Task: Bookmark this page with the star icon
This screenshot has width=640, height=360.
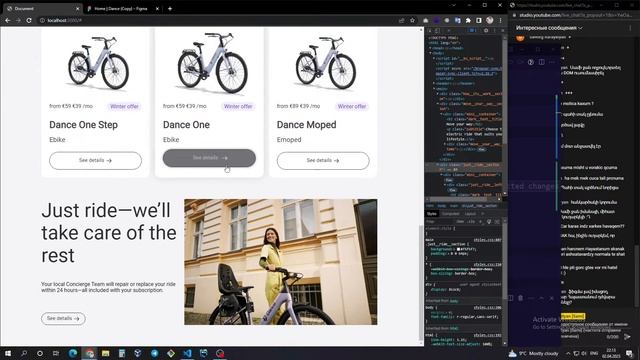Action: click(413, 20)
